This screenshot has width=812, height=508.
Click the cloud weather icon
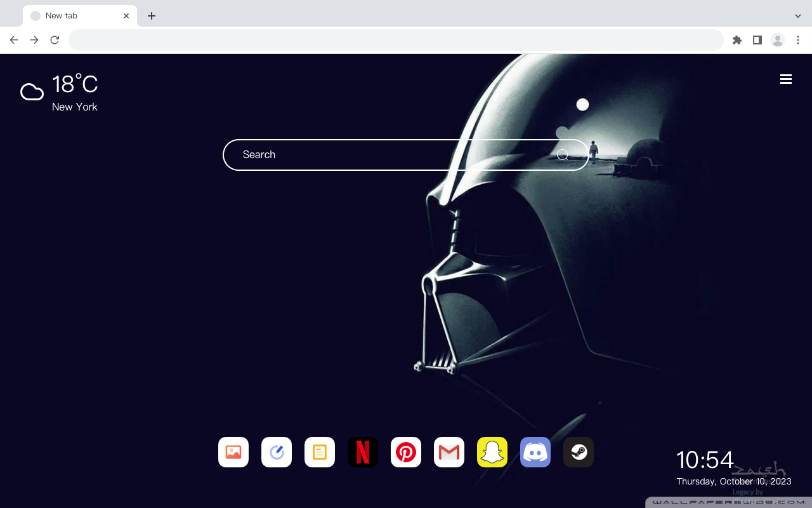tap(32, 92)
